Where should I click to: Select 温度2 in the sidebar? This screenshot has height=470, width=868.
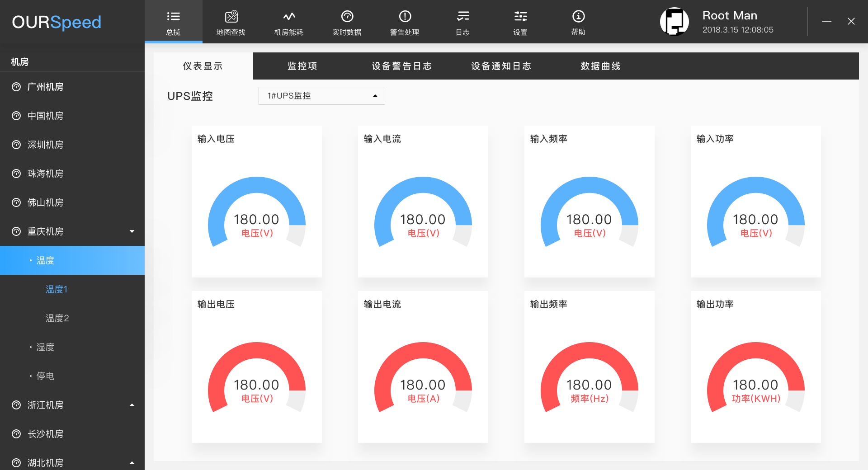point(57,318)
